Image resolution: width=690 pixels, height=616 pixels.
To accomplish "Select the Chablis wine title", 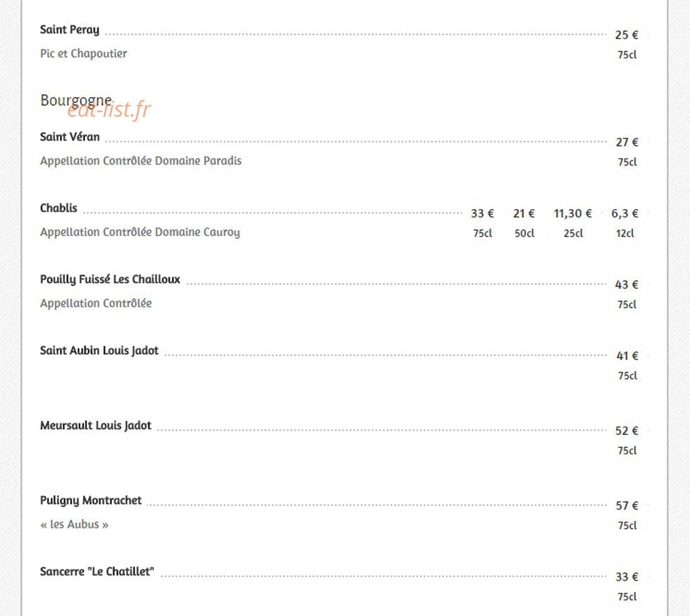I will pyautogui.click(x=58, y=208).
